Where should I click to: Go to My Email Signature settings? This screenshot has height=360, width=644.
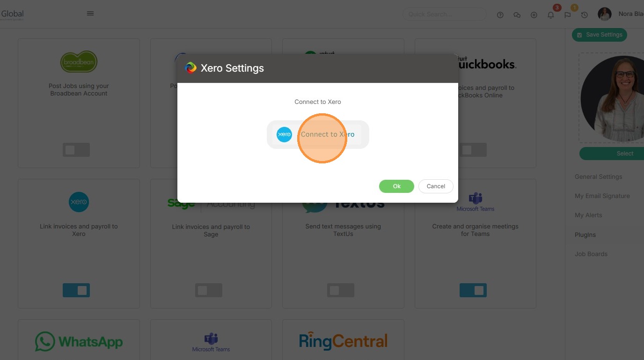pos(602,196)
